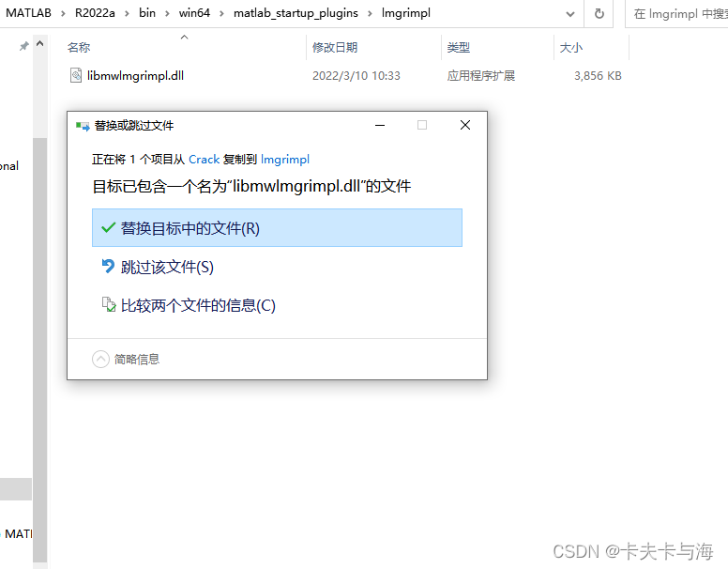Minimize the 替换或跳过文件 dialog
Screen dimensions: 728x569
tap(380, 125)
